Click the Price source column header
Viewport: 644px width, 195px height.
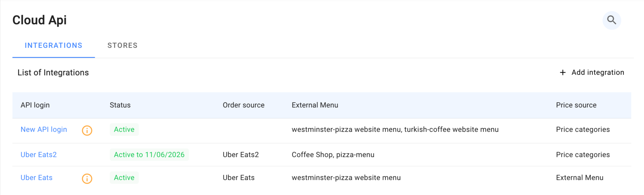[576, 105]
